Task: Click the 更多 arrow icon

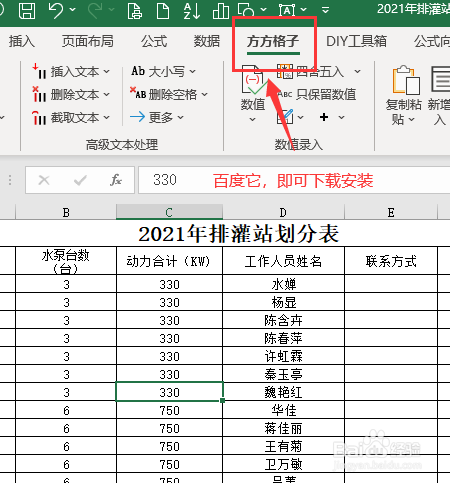Action: coord(137,117)
